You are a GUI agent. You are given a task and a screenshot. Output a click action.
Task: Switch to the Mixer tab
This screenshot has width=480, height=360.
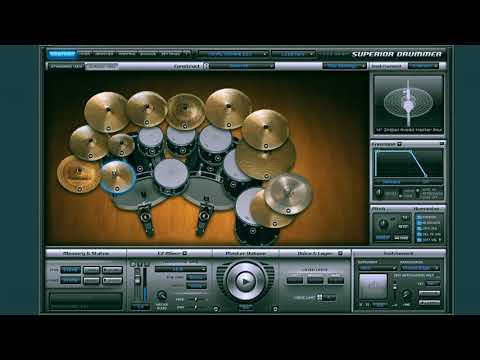(x=85, y=54)
